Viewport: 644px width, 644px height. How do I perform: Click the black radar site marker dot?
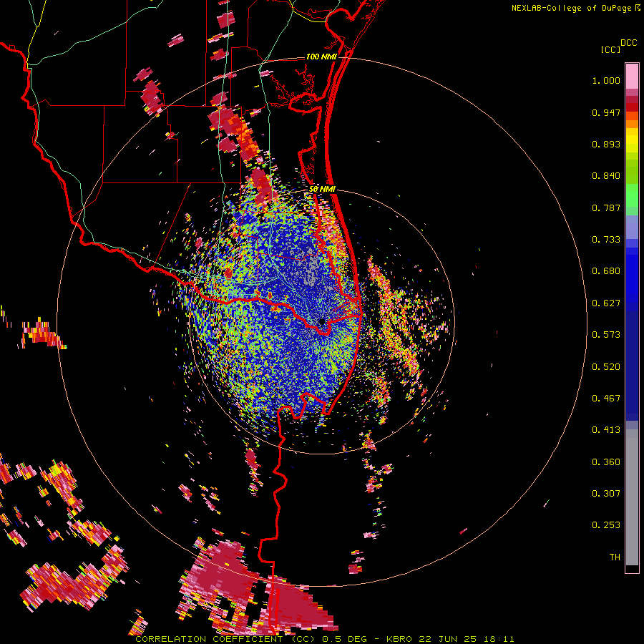[322, 321]
